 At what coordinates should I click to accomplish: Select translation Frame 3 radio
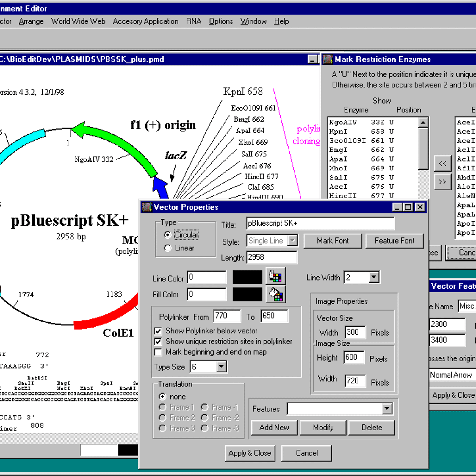point(162,428)
